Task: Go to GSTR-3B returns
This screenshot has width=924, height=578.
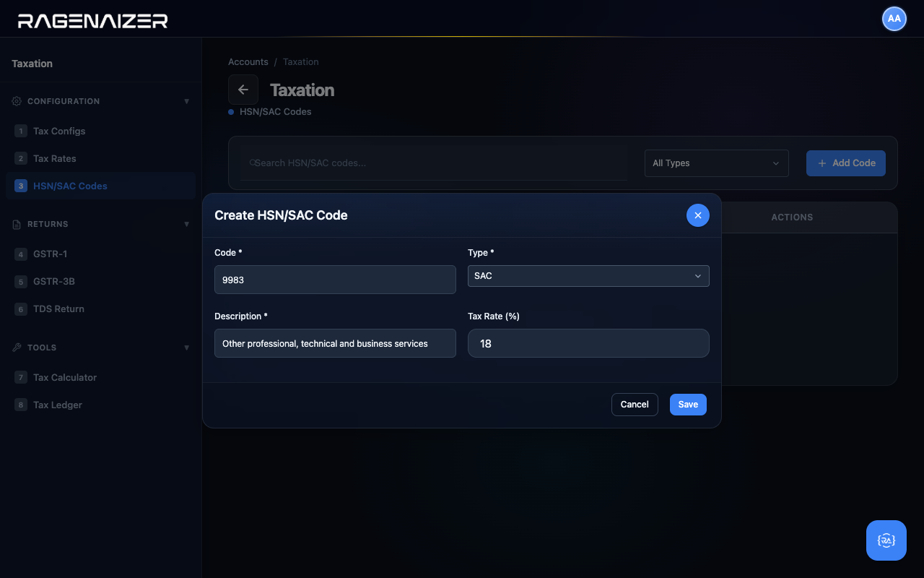Action: click(x=100, y=281)
